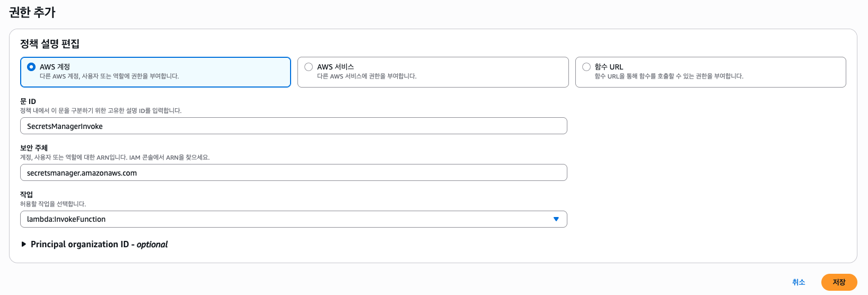The image size is (868, 295).
Task: Focus the SecretsManagerInvoke statement ID field
Action: tap(293, 126)
